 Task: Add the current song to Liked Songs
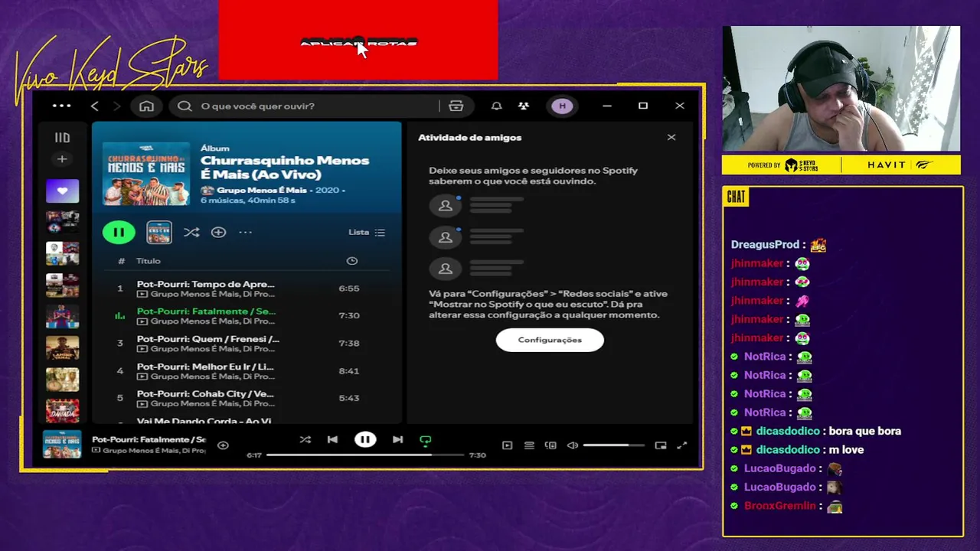point(223,445)
